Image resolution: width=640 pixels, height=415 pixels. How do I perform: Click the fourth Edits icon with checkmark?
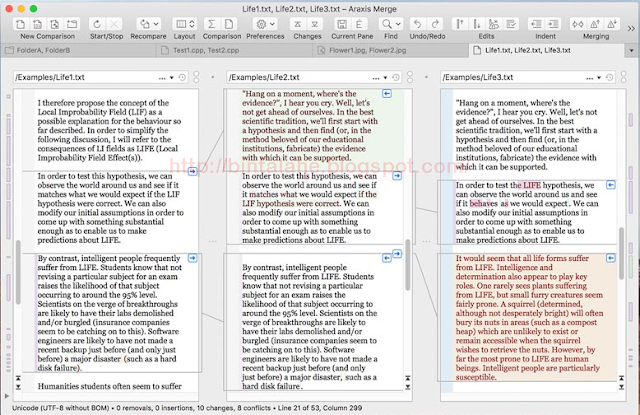[x=511, y=24]
